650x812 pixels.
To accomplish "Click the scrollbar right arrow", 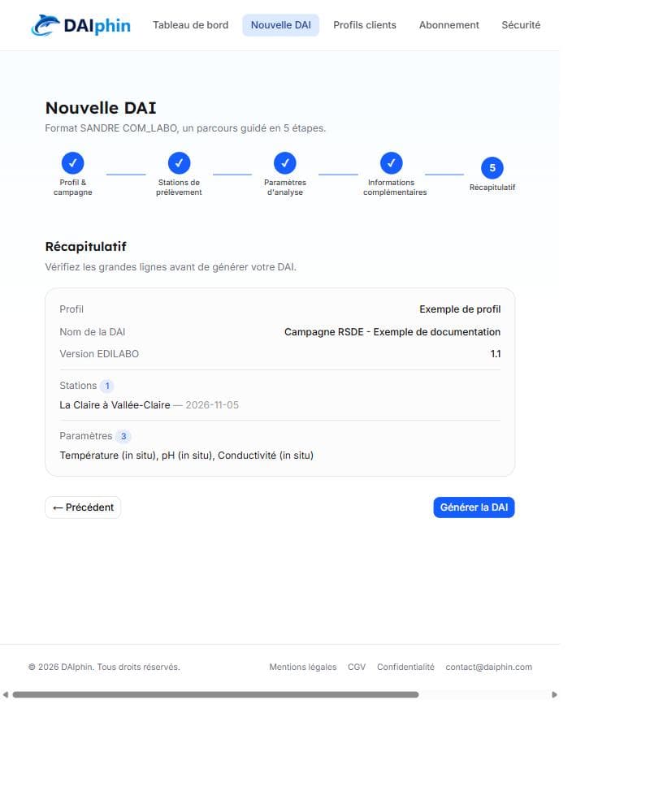I will point(554,694).
